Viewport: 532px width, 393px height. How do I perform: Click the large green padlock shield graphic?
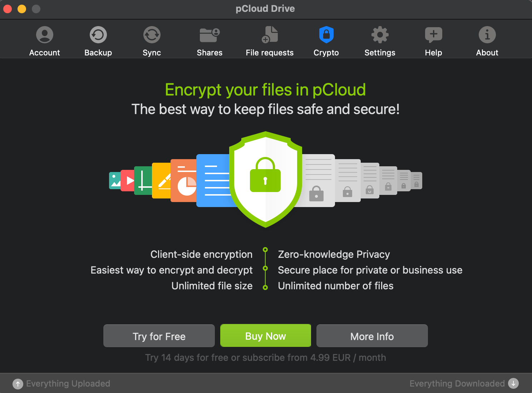266,180
